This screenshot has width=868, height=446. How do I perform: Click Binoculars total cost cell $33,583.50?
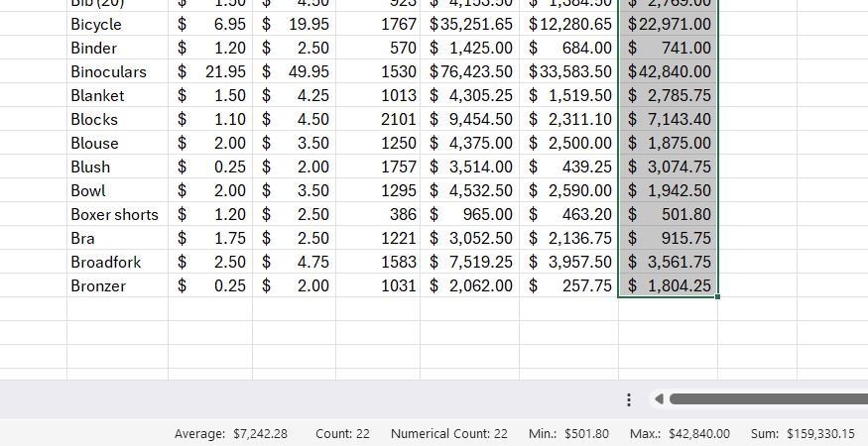[x=568, y=72]
